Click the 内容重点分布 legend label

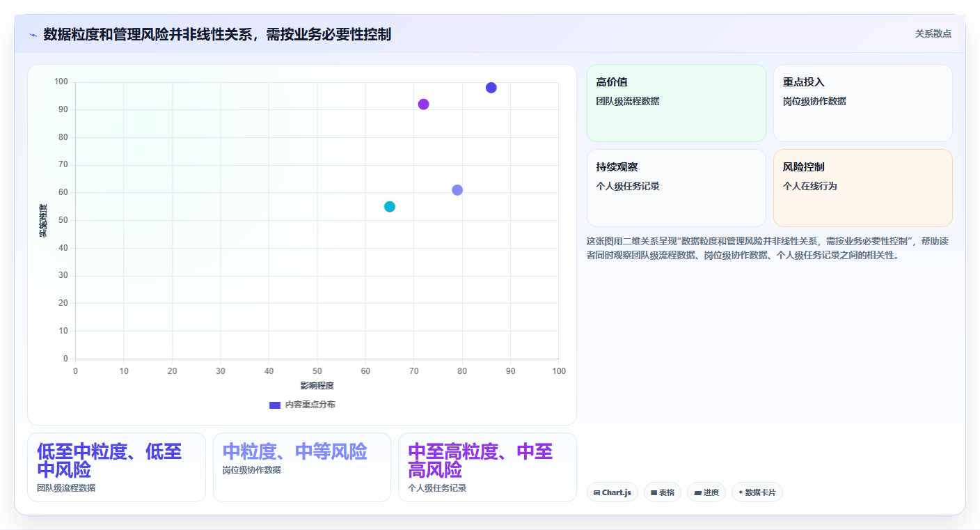tap(310, 405)
